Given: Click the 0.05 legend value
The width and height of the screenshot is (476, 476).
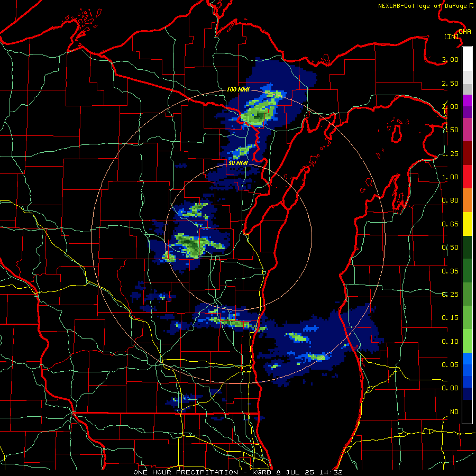Looking at the screenshot, I should [x=450, y=364].
